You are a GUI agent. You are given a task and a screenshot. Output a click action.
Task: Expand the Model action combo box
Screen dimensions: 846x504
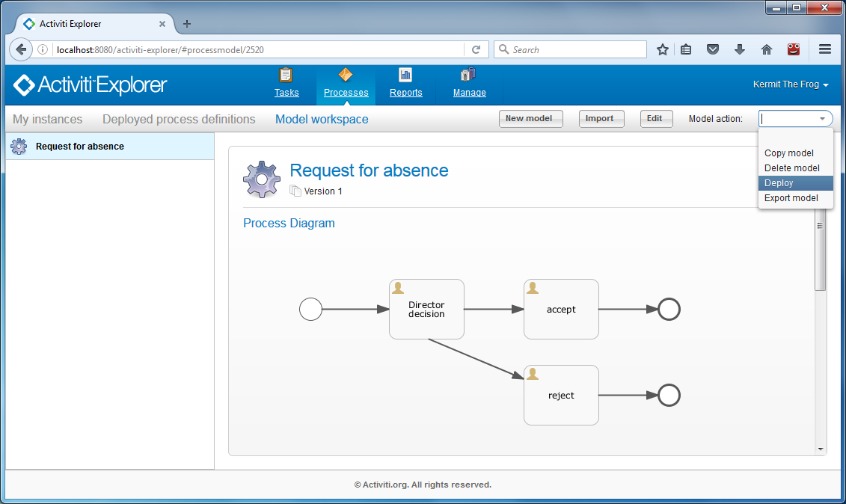pos(822,119)
